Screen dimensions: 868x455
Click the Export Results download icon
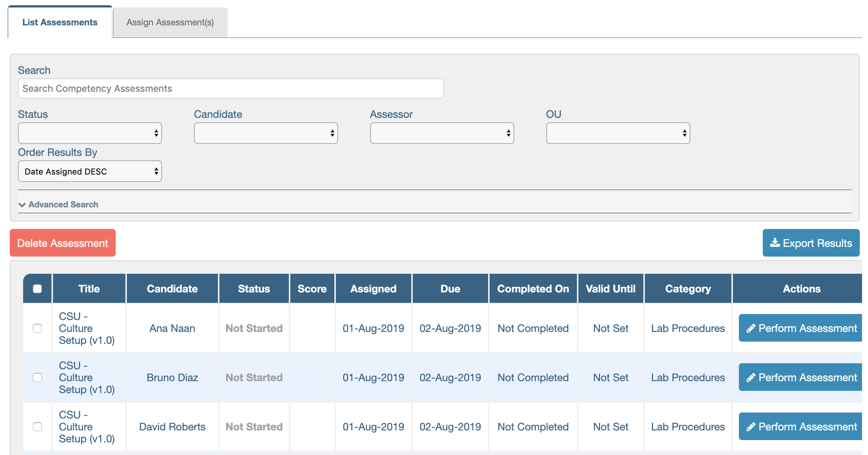(x=775, y=243)
